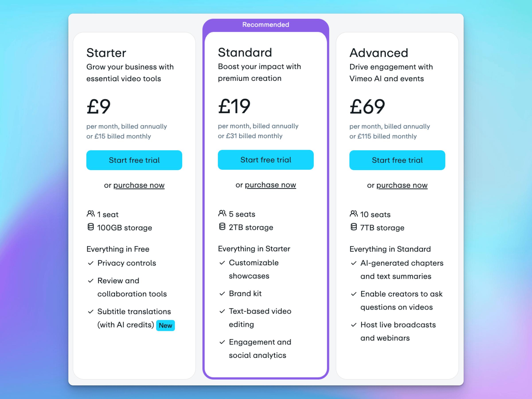Click the £19 Standard price
Screen dimensions: 532x399
[234, 106]
